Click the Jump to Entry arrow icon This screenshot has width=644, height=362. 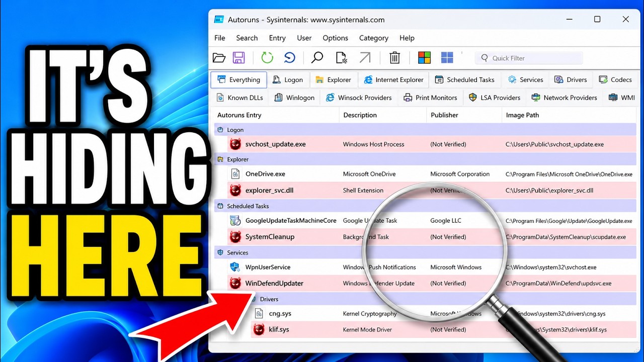click(x=365, y=58)
